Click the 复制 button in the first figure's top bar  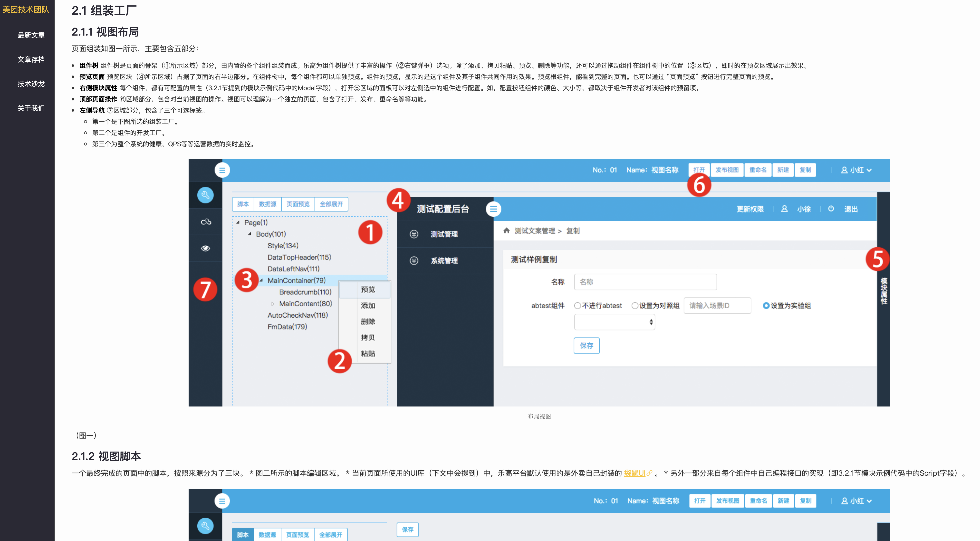point(805,170)
